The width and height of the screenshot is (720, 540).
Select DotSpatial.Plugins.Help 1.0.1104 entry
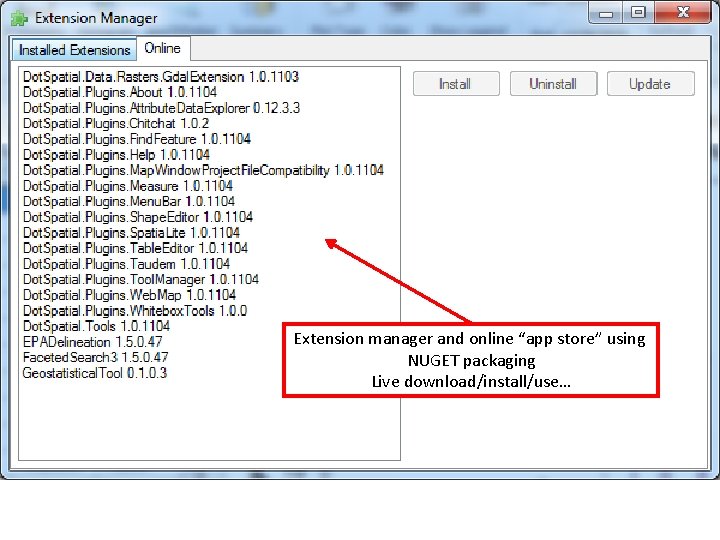(x=117, y=155)
